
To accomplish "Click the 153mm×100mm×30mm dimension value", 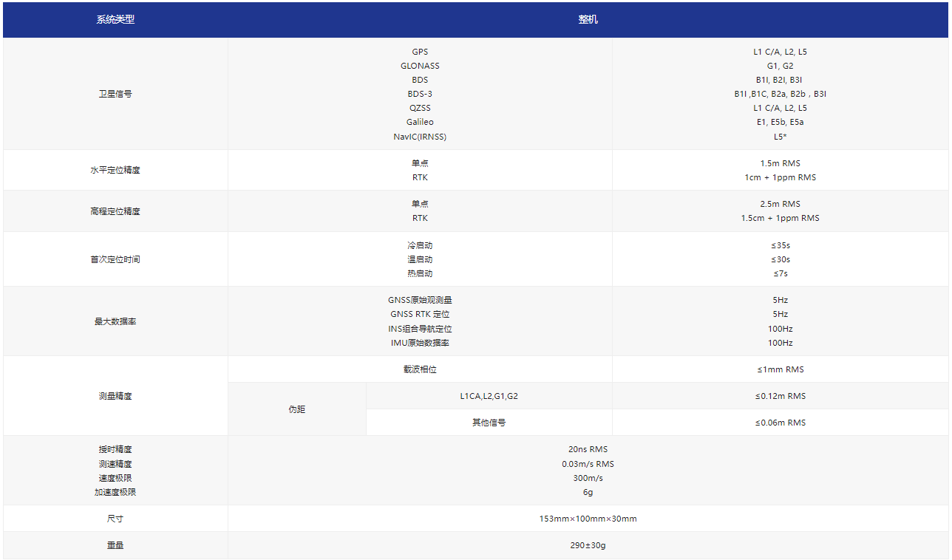I will tap(588, 518).
